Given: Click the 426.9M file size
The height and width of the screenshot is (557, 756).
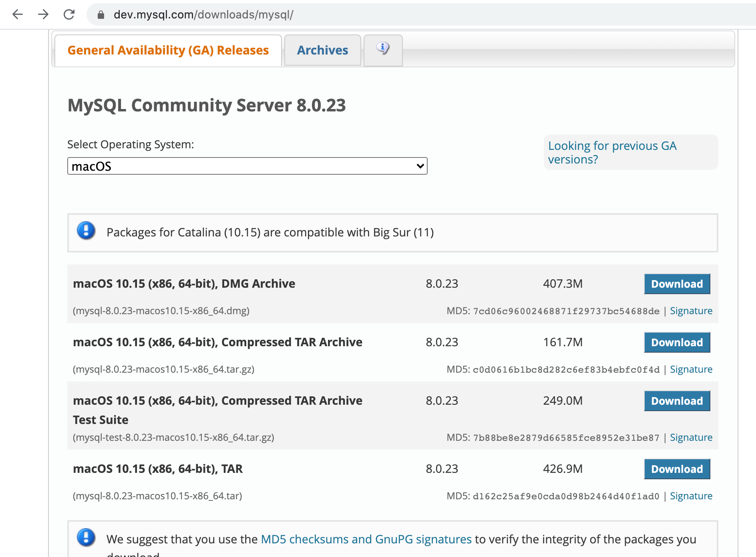Looking at the screenshot, I should tap(563, 469).
